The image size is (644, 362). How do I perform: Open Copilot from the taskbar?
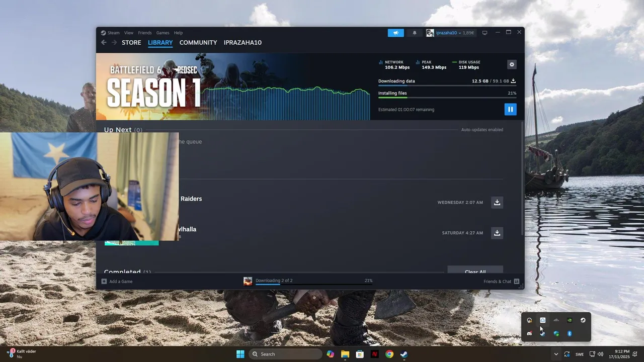(330, 354)
